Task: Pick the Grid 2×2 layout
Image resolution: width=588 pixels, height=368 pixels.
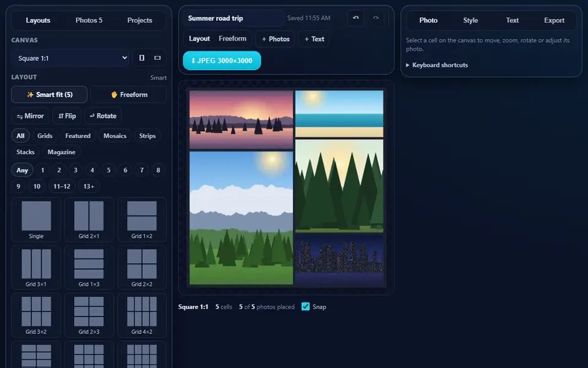Action: (x=141, y=267)
